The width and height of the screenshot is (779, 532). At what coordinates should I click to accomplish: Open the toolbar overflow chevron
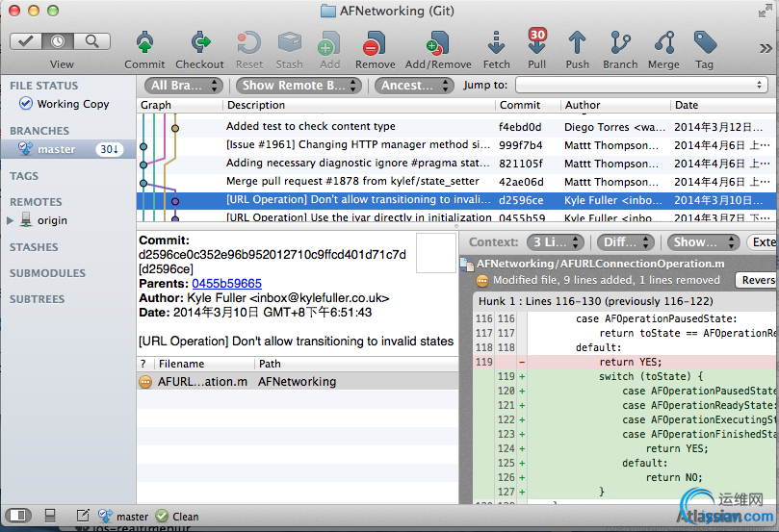coord(766,48)
